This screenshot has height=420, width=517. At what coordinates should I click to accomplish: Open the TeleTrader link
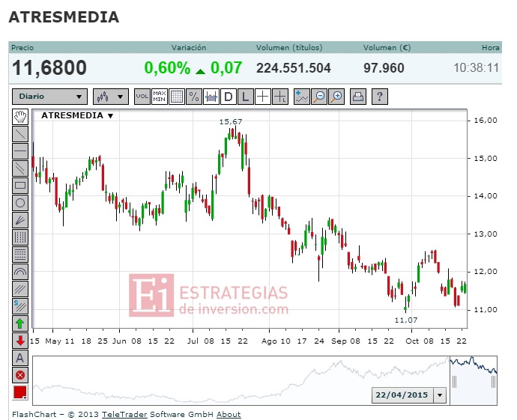click(124, 415)
